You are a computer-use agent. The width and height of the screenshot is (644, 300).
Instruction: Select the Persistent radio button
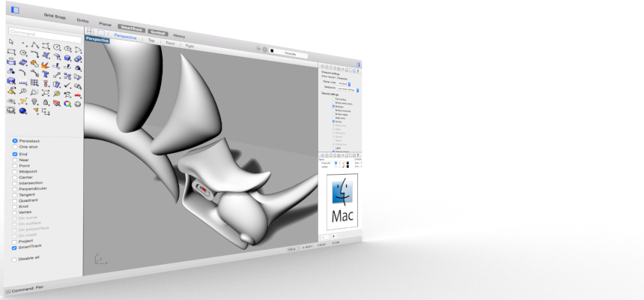pos(15,140)
